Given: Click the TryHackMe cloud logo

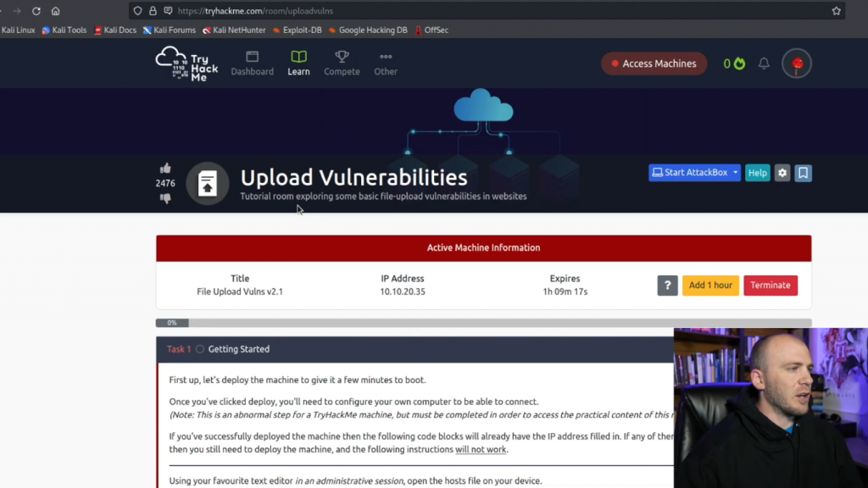Looking at the screenshot, I should click(186, 64).
